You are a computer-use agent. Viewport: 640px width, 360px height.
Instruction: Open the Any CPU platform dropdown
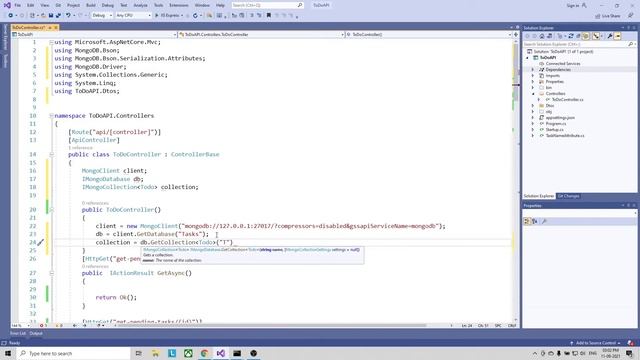pos(133,16)
